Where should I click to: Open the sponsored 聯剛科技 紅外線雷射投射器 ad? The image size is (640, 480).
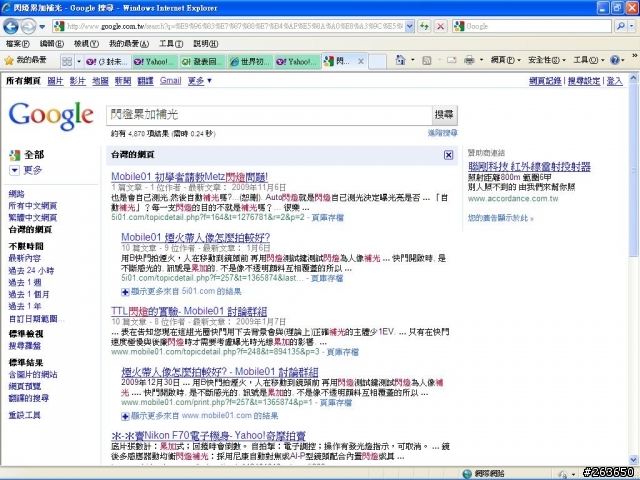pos(529,166)
